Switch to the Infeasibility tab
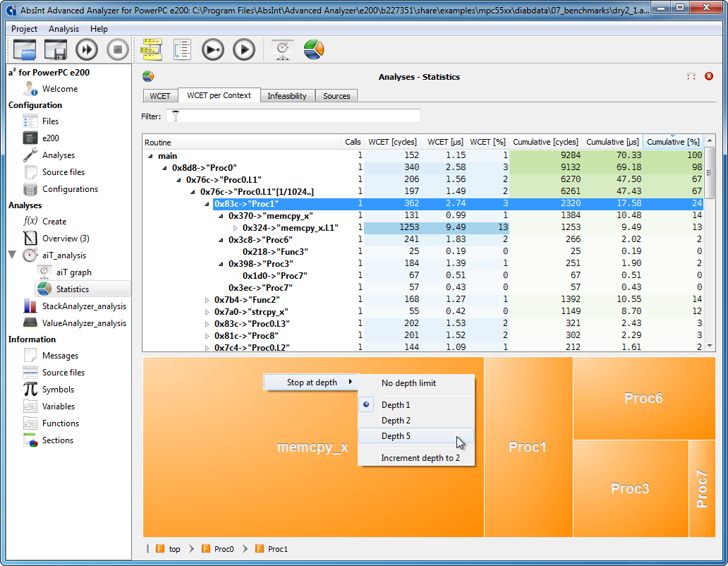The image size is (728, 566). (287, 96)
